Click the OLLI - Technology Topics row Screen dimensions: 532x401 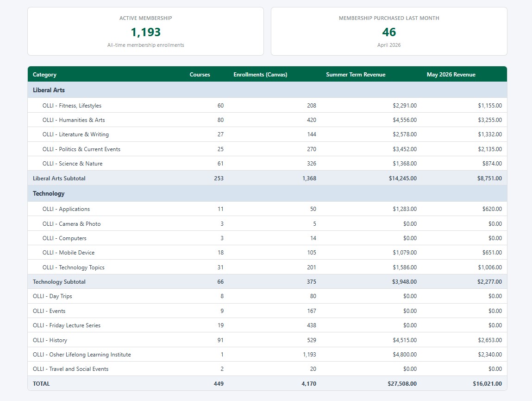point(267,267)
